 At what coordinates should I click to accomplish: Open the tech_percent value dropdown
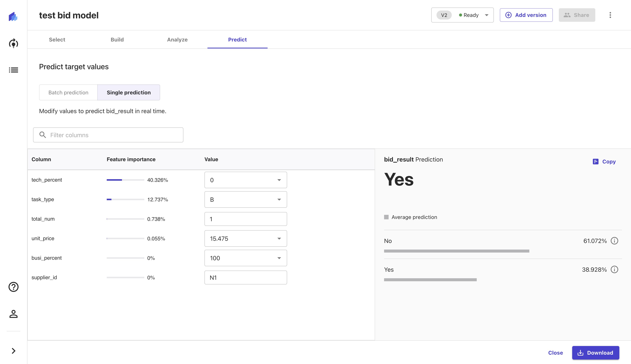pos(245,180)
